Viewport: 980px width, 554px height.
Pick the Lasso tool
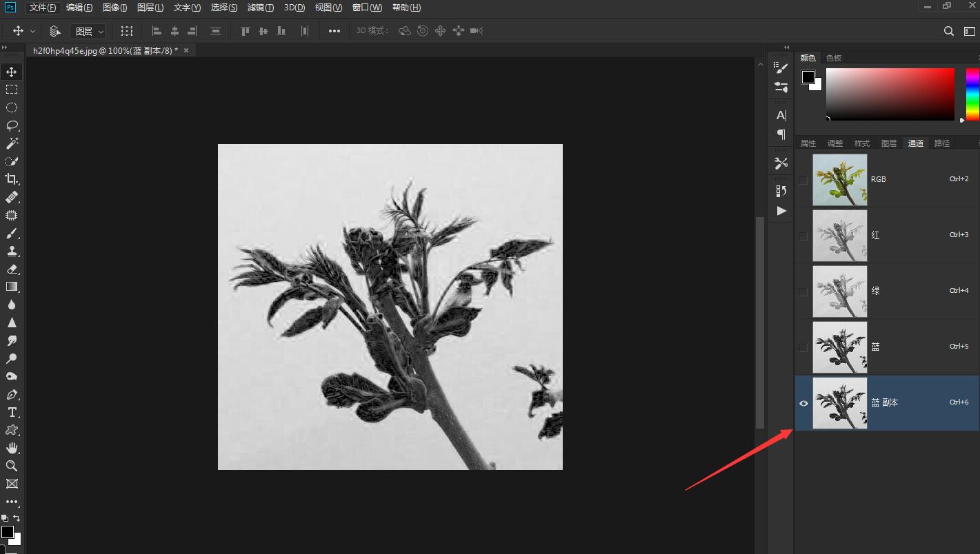point(12,125)
